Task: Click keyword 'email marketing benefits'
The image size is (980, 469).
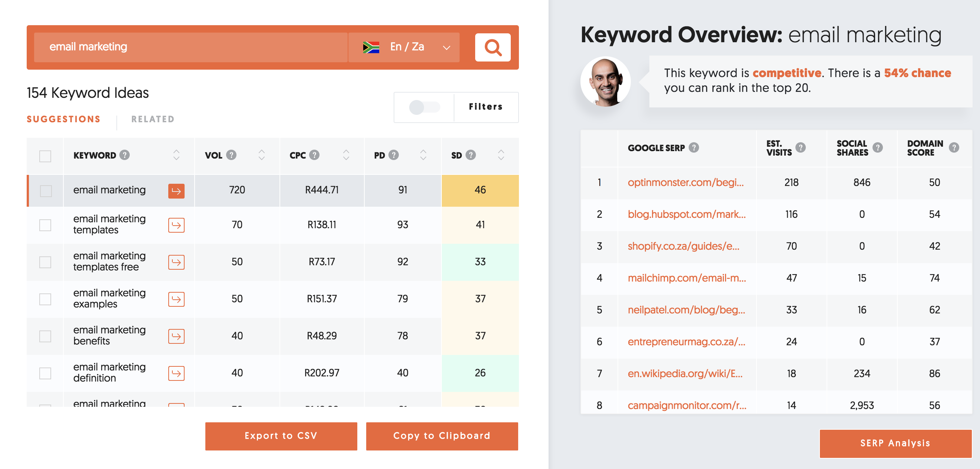Action: click(x=109, y=336)
